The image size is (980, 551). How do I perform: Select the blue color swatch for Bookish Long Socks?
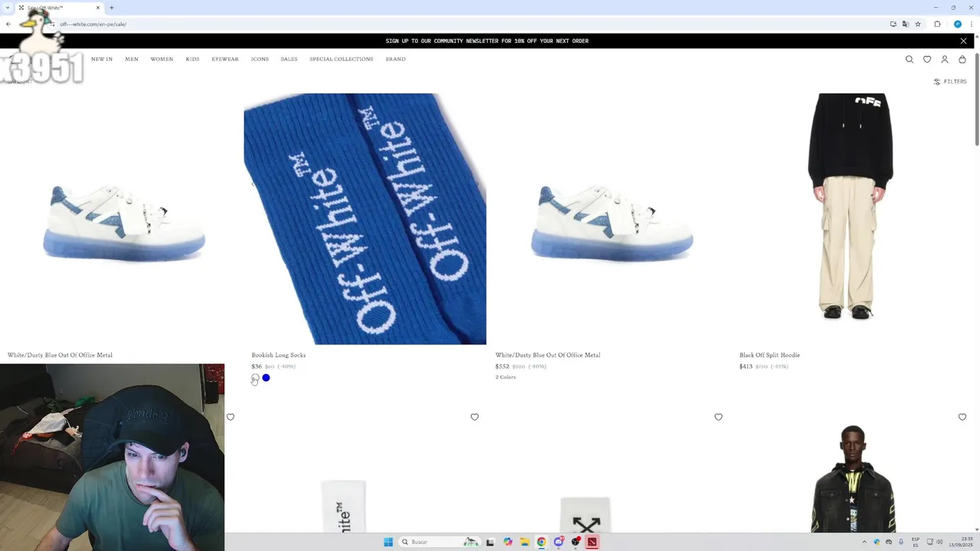266,378
